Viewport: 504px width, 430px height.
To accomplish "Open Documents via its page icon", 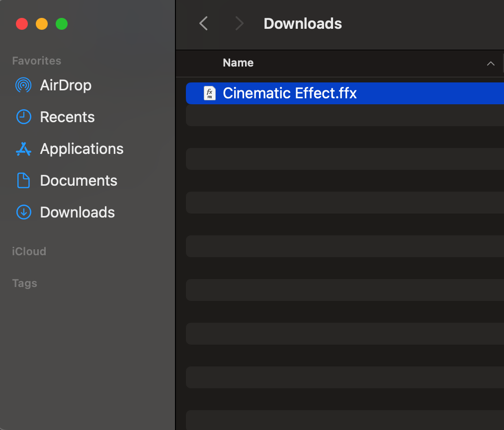I will click(x=23, y=181).
